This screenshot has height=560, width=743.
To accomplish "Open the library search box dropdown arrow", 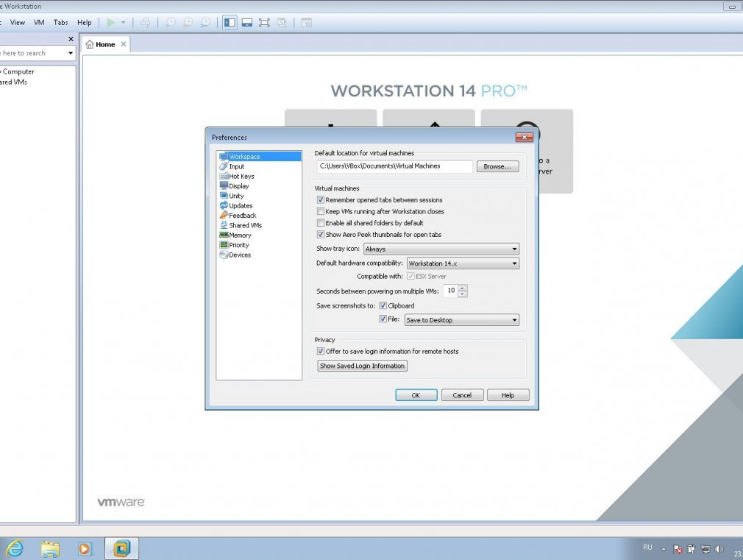I will 71,53.
